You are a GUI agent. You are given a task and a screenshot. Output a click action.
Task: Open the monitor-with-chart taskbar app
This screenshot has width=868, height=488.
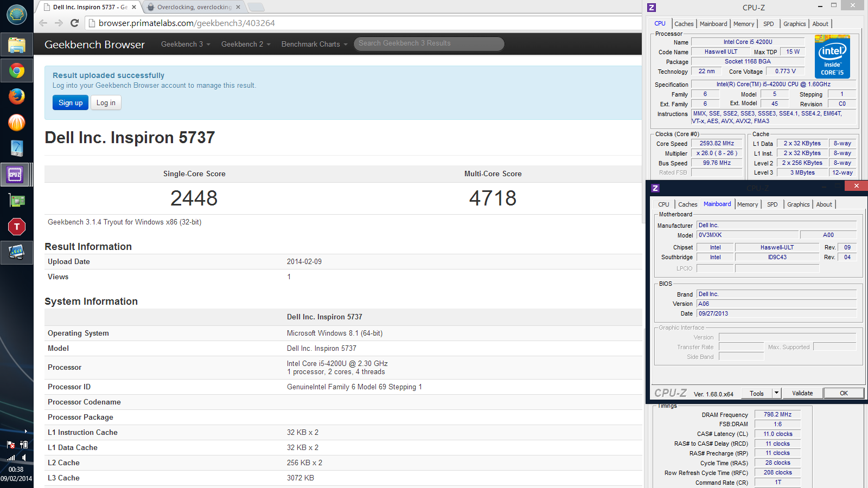coord(17,253)
